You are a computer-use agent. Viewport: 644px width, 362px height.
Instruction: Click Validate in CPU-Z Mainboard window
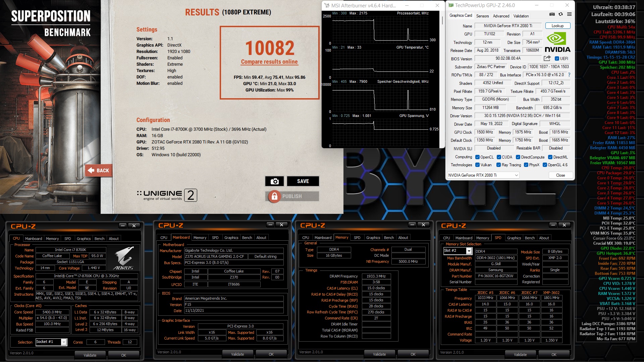pyautogui.click(x=237, y=354)
